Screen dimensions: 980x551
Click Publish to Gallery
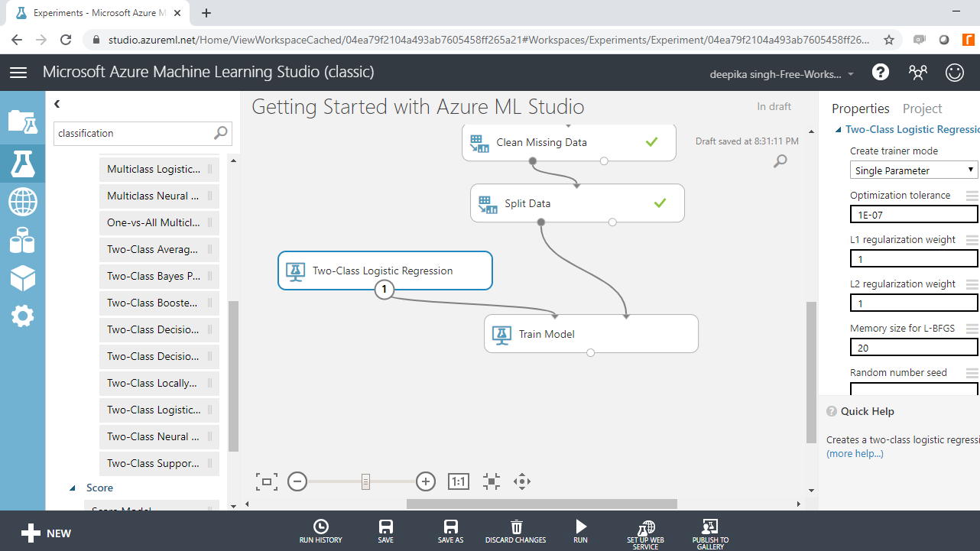710,534
